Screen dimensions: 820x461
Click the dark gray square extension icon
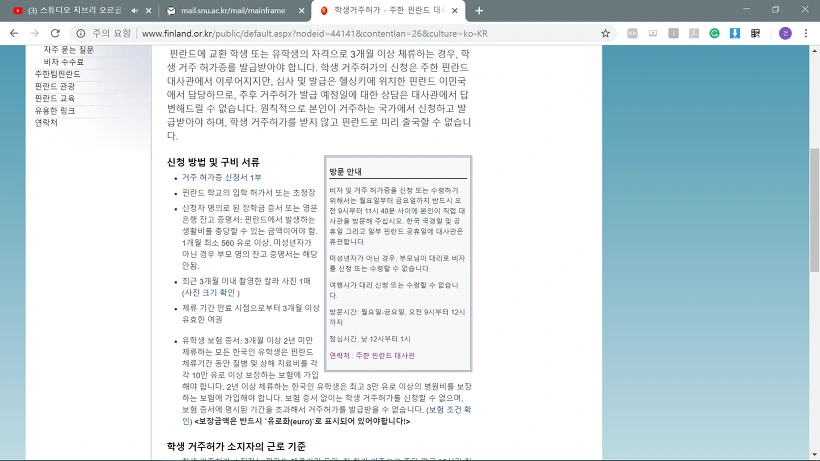pos(674,33)
